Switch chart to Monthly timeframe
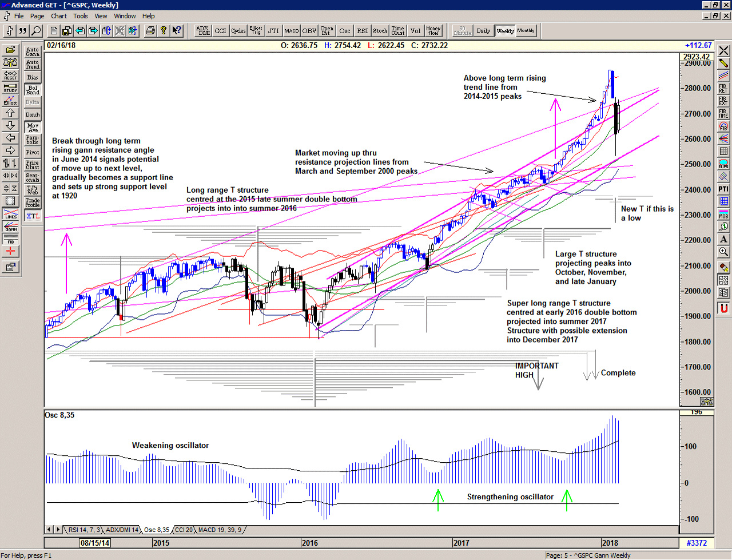Image resolution: width=732 pixels, height=560 pixels. click(526, 31)
